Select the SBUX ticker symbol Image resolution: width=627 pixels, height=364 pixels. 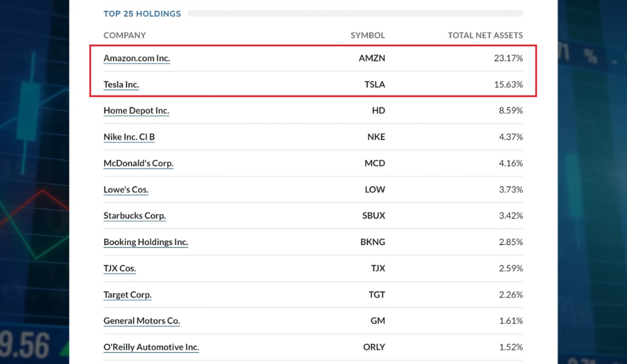click(x=374, y=216)
